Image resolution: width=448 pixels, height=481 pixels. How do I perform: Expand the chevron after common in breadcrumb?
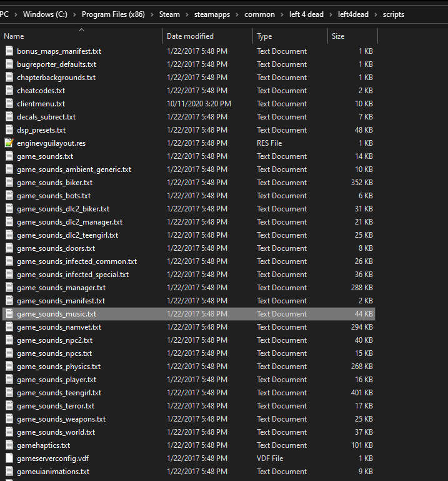click(282, 15)
